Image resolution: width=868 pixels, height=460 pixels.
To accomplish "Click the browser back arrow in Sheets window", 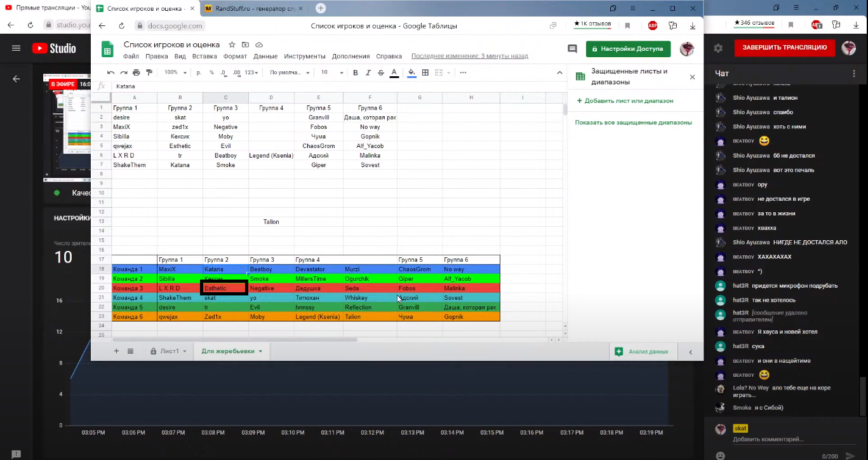I will [x=103, y=25].
